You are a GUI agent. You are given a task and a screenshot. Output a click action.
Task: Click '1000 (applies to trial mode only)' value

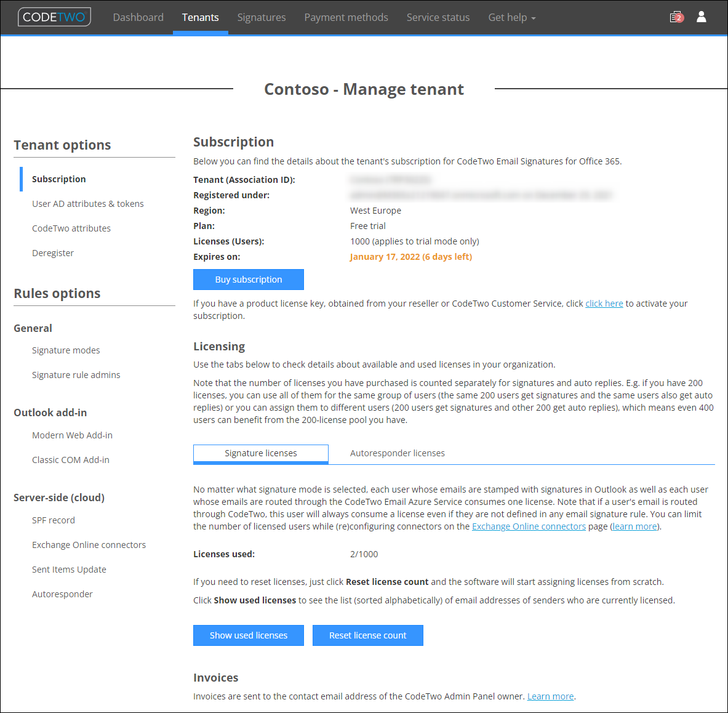click(x=415, y=241)
